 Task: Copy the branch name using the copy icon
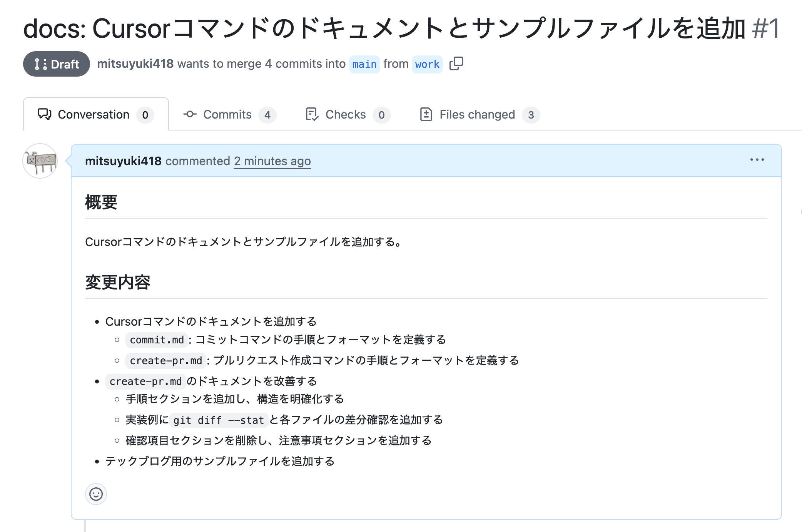pos(457,64)
